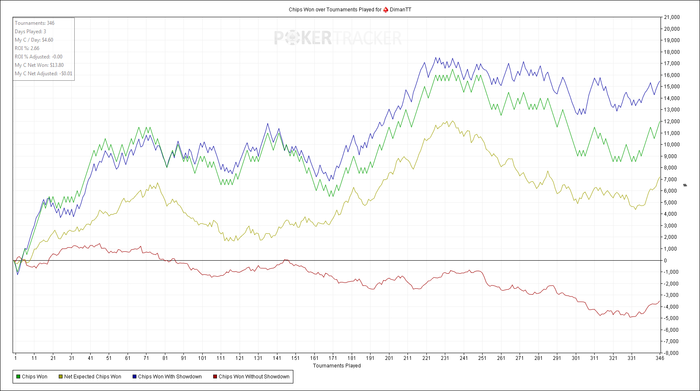Click the 'My C Net Won: $13.80' stat

click(x=39, y=65)
